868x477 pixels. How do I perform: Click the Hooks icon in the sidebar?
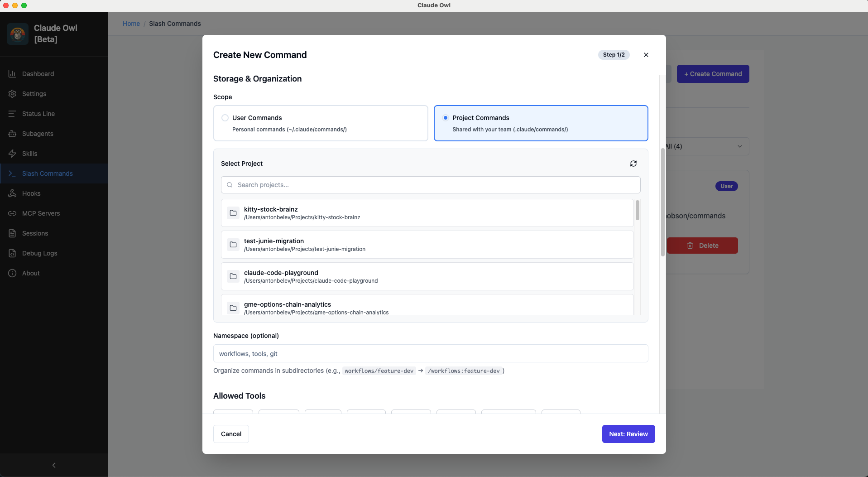13,193
